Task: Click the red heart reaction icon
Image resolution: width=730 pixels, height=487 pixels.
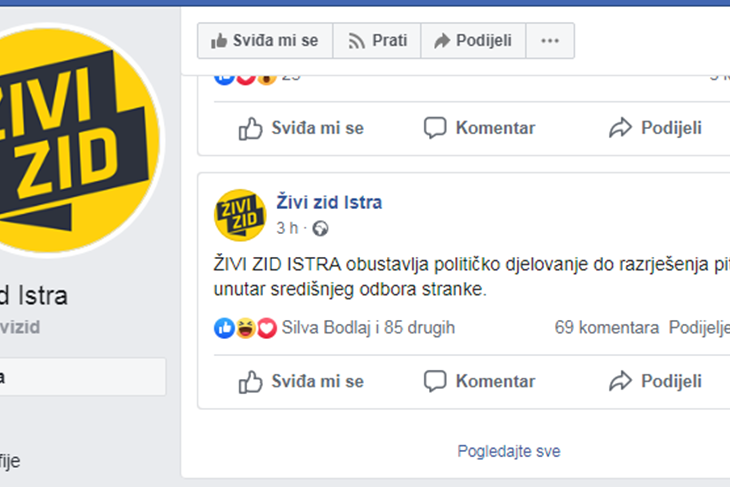Action: (267, 328)
